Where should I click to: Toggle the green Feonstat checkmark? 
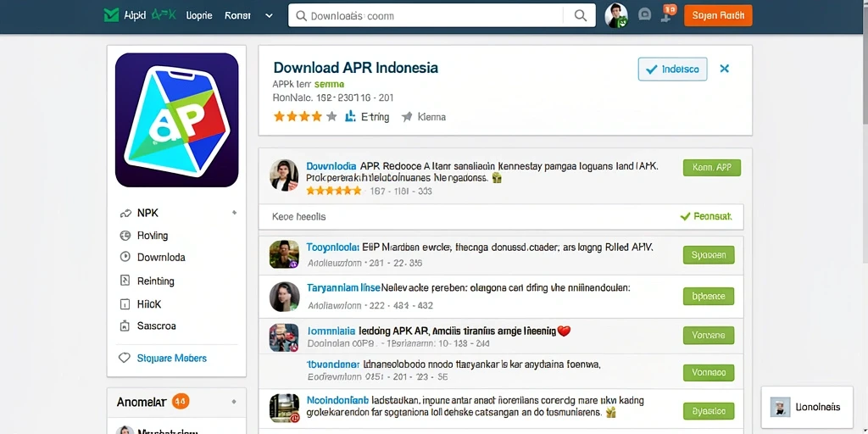[x=685, y=216]
